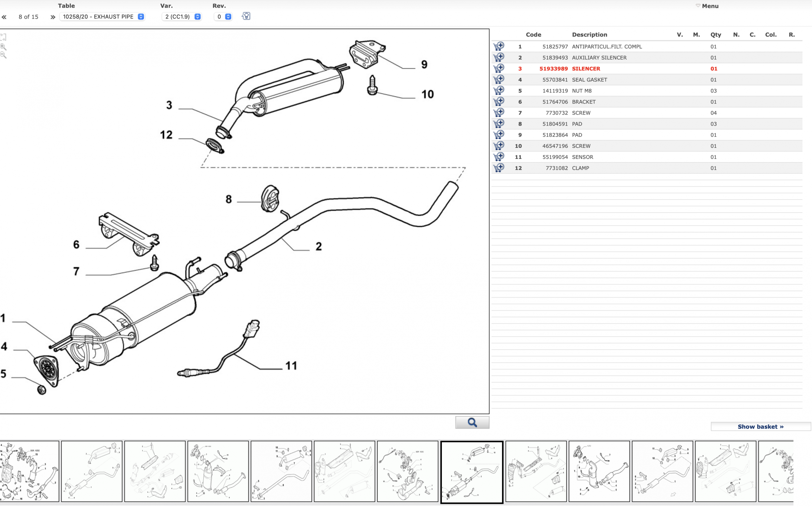Click the cart icon for SEAL GASKET
Image resolution: width=812 pixels, height=507 pixels.
(499, 79)
